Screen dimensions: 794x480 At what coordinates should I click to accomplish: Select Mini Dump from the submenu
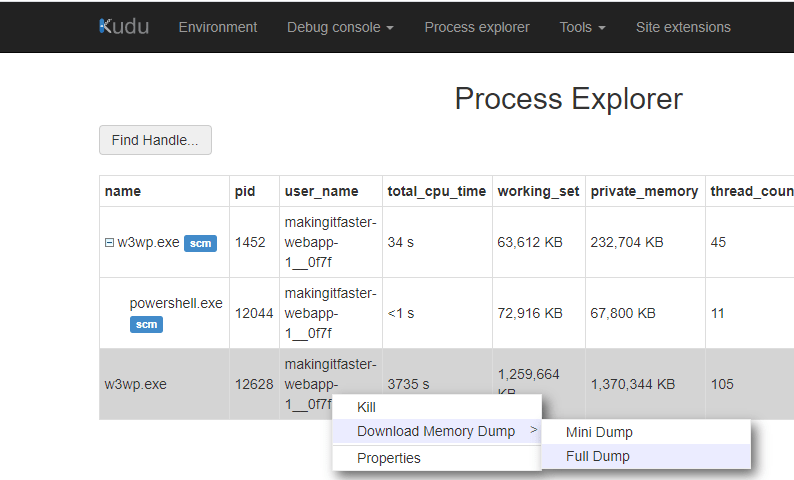[599, 432]
